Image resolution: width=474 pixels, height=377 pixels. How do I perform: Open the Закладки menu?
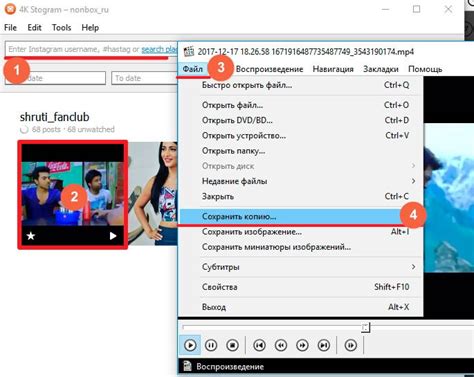click(381, 69)
